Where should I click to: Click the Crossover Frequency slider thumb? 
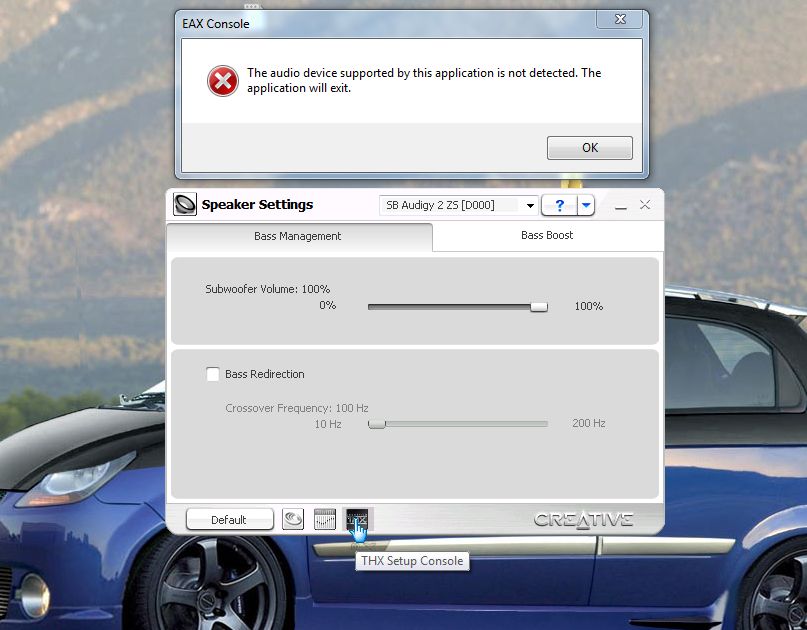tap(377, 424)
